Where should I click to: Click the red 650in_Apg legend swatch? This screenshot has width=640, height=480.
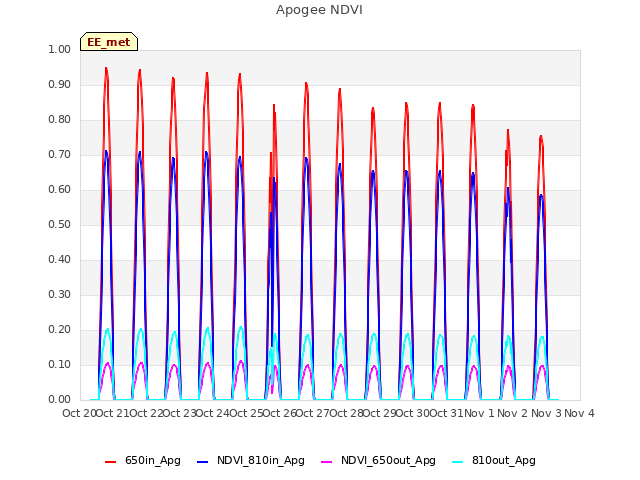tap(111, 462)
